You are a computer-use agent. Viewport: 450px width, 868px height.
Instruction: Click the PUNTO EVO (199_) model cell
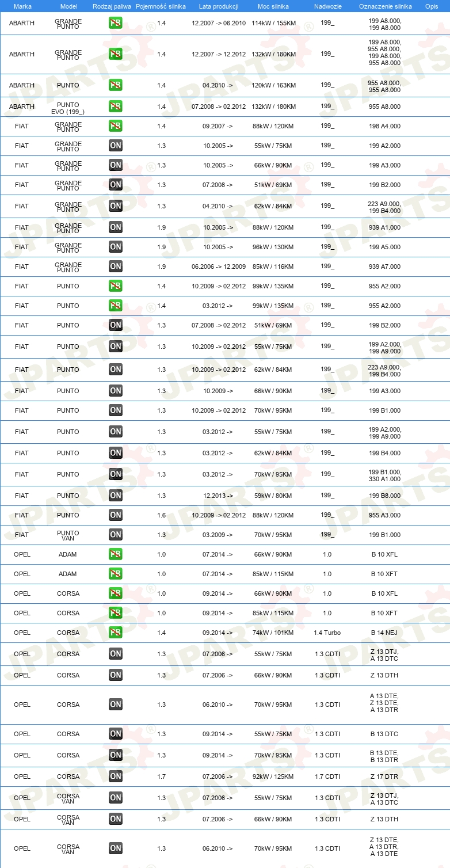coord(68,108)
